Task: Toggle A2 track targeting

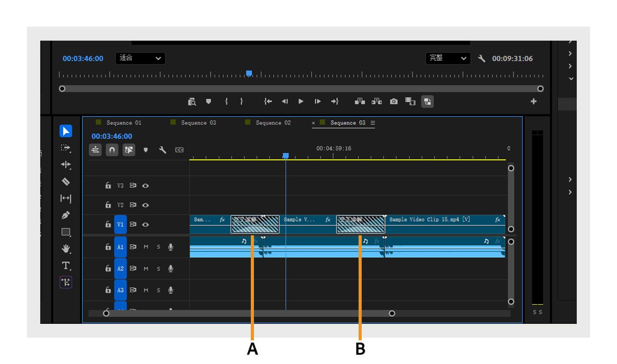Action: point(120,268)
